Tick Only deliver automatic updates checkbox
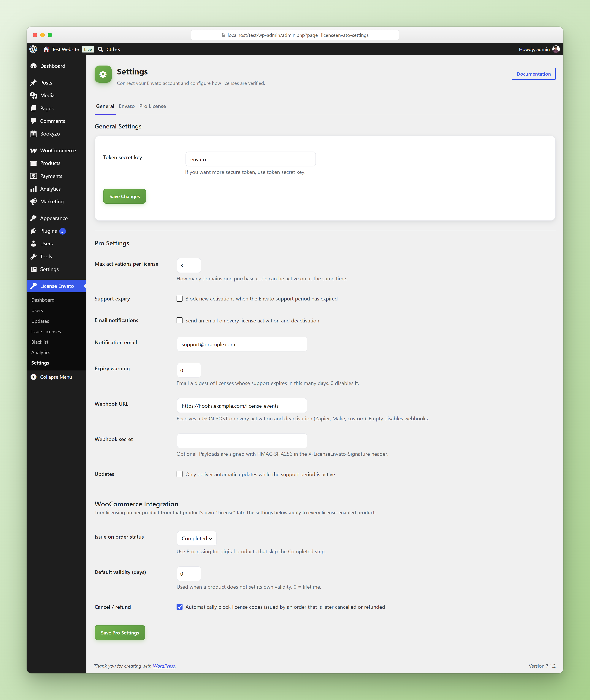Screen dimensions: 590x700 tap(180, 474)
